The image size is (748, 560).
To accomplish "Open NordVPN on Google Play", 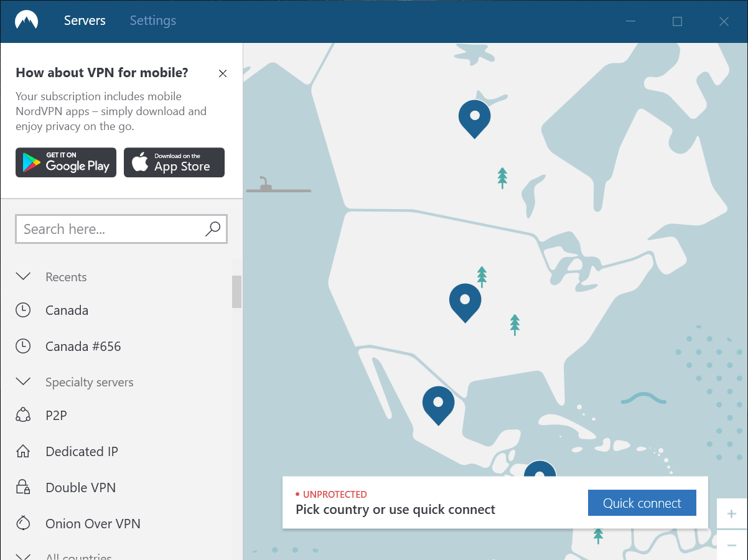I will [x=65, y=162].
